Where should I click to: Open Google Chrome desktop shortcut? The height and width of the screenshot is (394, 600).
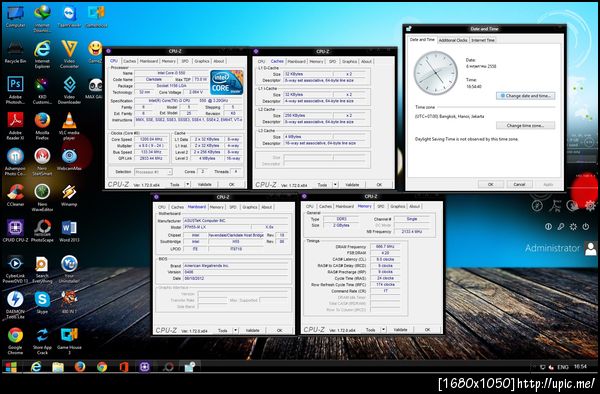[15, 340]
